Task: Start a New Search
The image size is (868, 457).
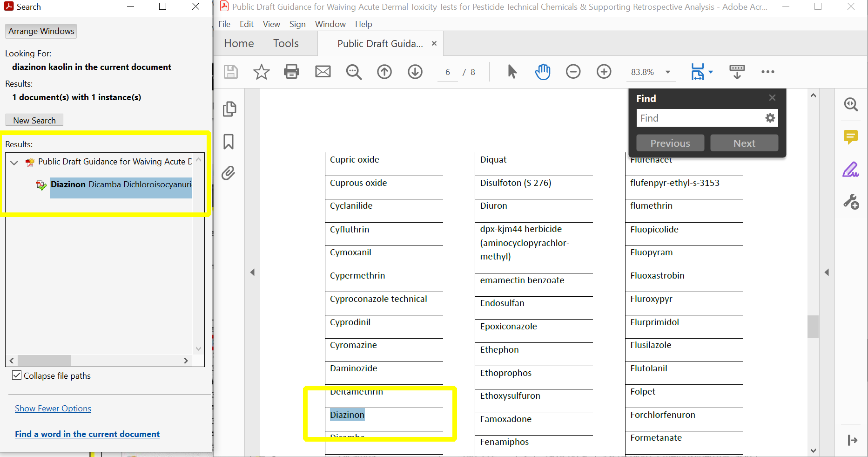Action: [x=34, y=120]
